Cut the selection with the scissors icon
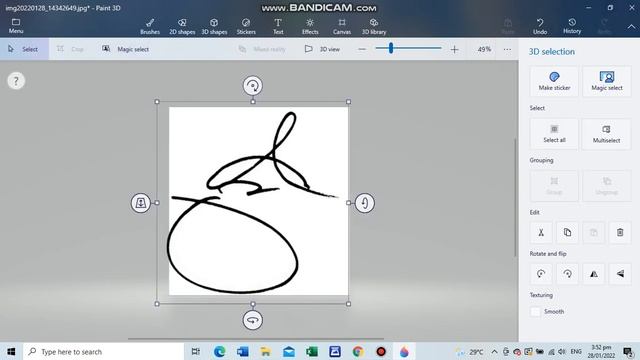This screenshot has height=360, width=640. [541, 232]
